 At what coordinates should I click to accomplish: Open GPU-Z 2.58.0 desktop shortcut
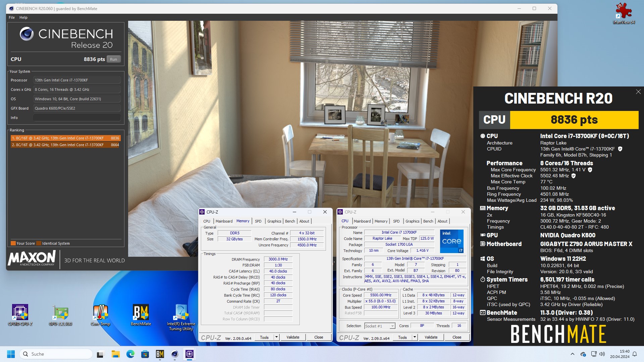coord(60,315)
